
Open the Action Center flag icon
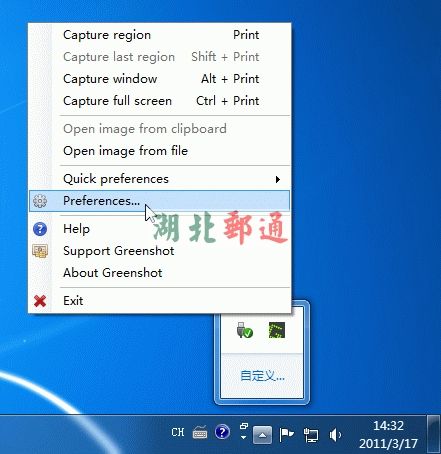(x=286, y=435)
